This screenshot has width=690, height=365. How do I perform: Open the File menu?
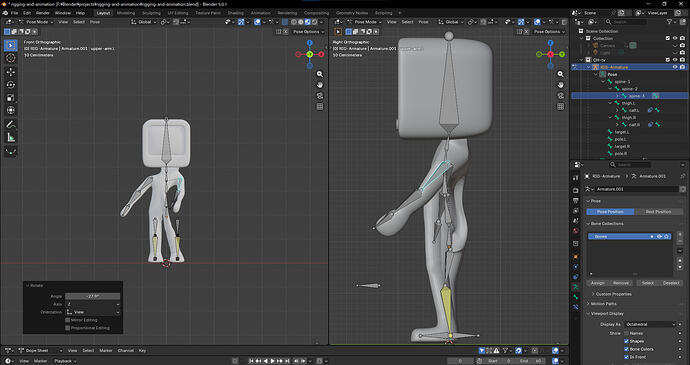(15, 13)
